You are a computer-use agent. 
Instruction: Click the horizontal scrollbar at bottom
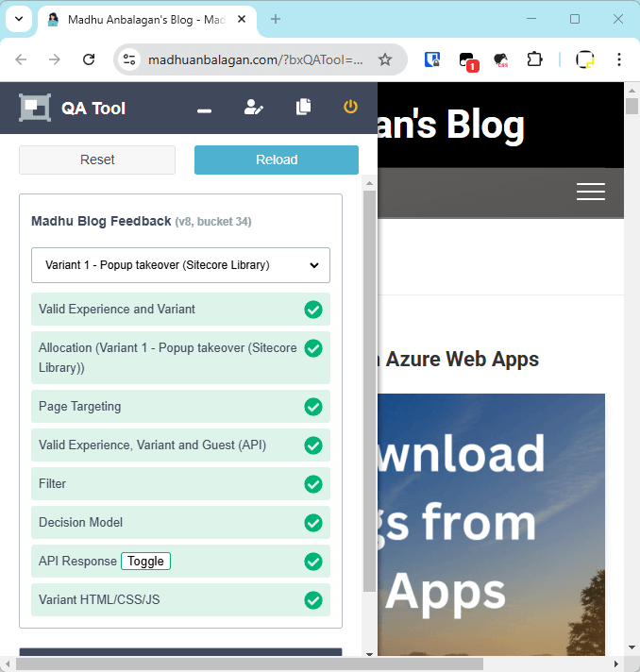249,664
